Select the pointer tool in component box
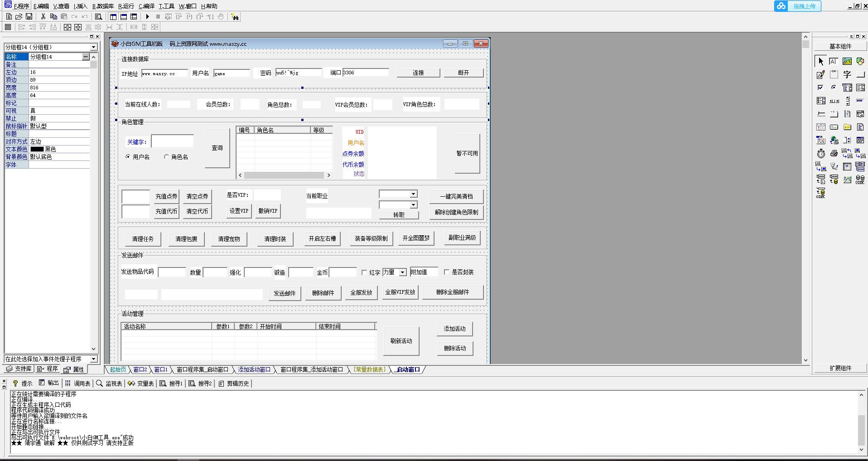This screenshot has height=461, width=868. 820,61
